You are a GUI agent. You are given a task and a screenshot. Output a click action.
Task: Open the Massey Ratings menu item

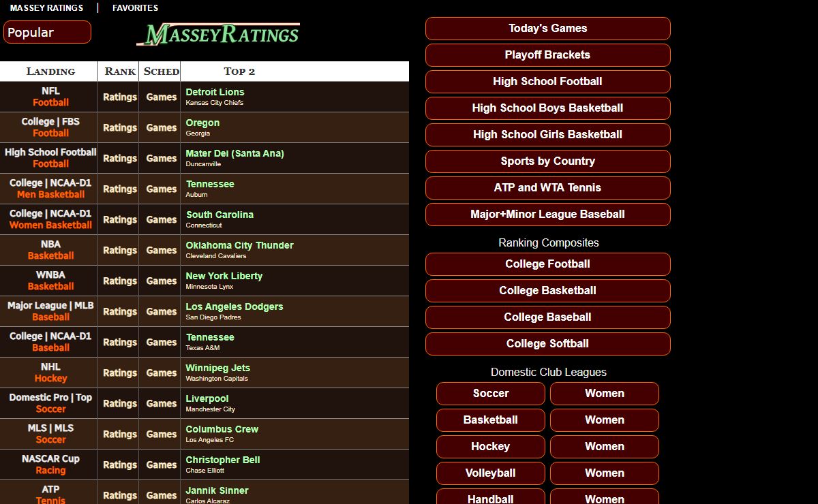coord(46,8)
